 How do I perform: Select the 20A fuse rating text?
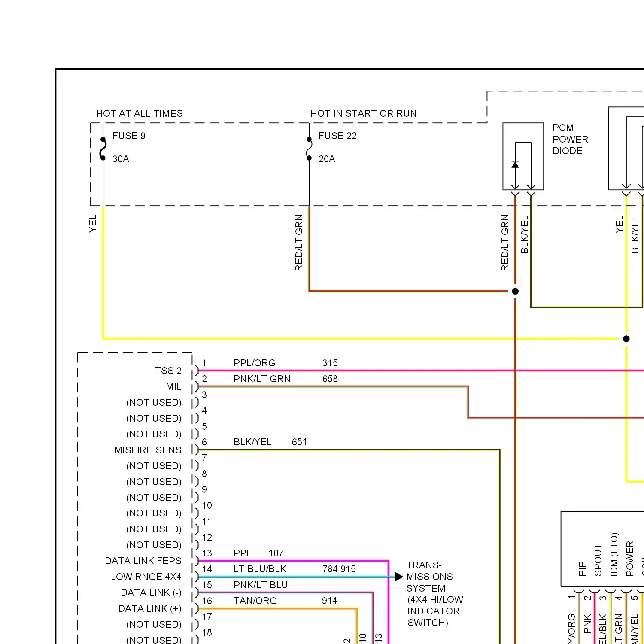(327, 159)
